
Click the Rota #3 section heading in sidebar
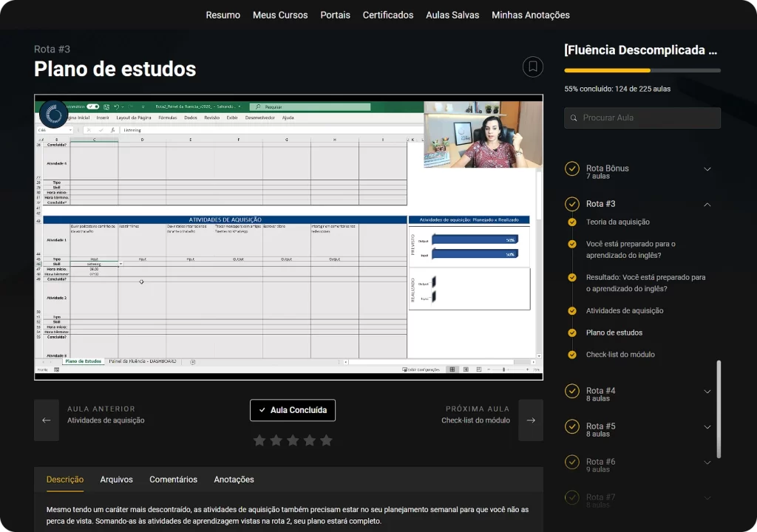coord(600,204)
